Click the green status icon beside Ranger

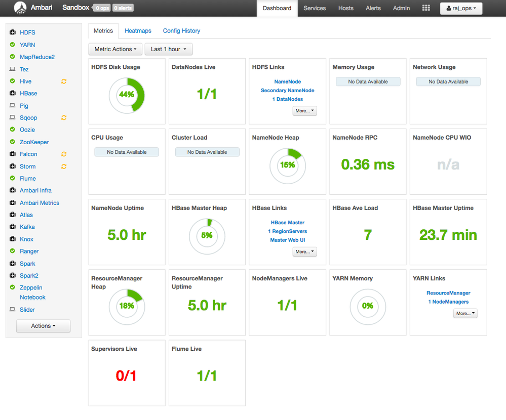pyautogui.click(x=13, y=251)
